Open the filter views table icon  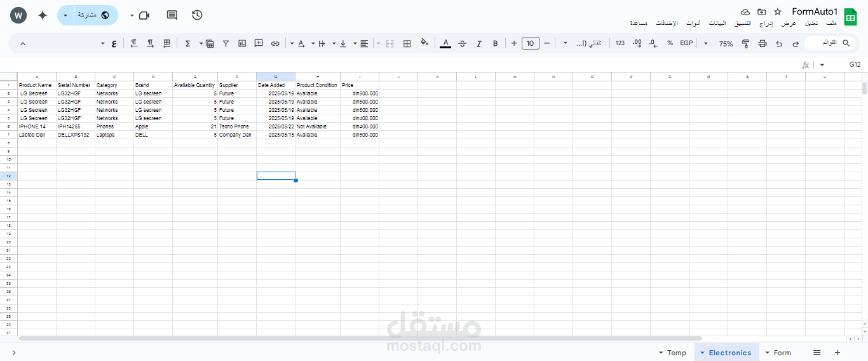[210, 43]
